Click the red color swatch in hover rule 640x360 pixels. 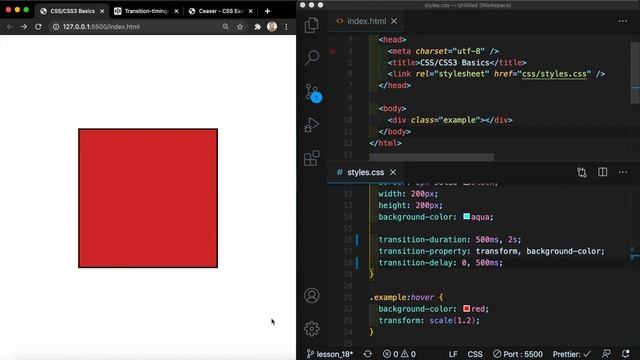(467, 309)
